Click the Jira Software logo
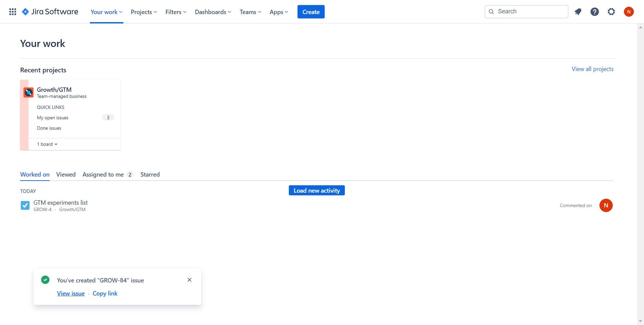Image resolution: width=644 pixels, height=325 pixels. click(x=50, y=11)
